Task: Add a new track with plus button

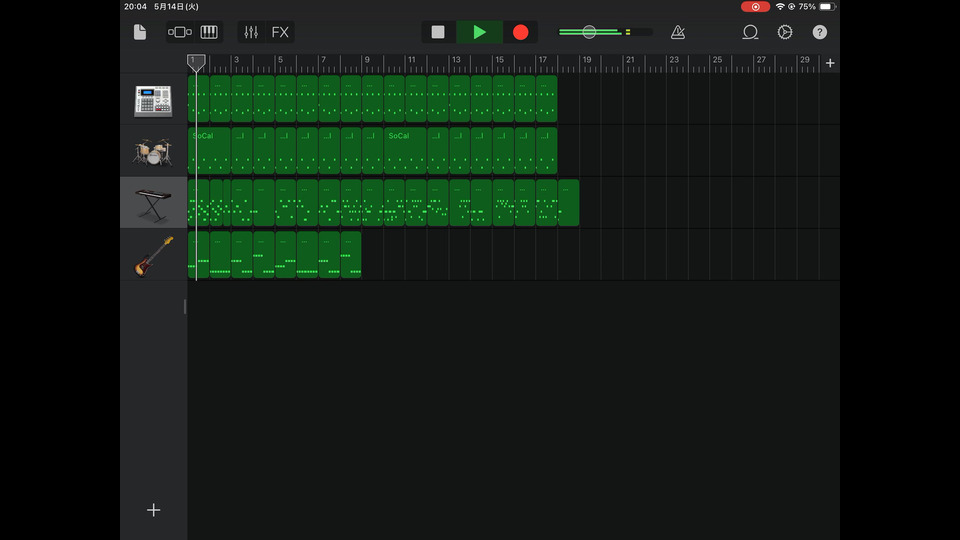Action: [x=153, y=510]
